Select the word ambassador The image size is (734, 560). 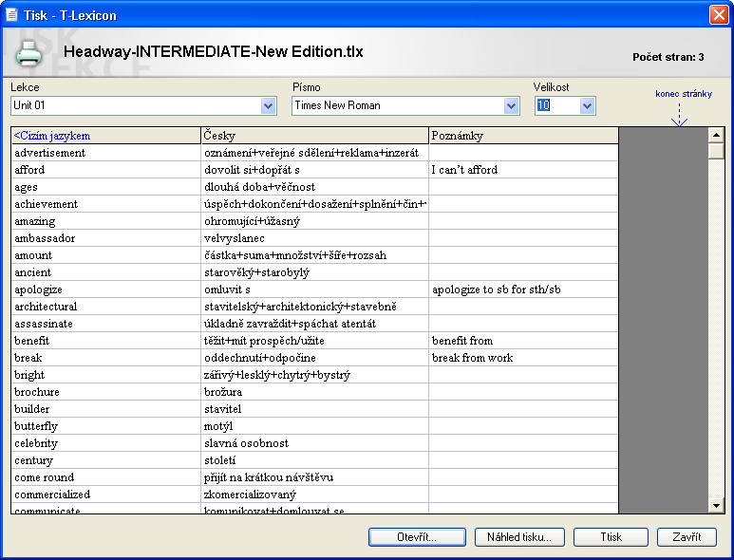45,238
